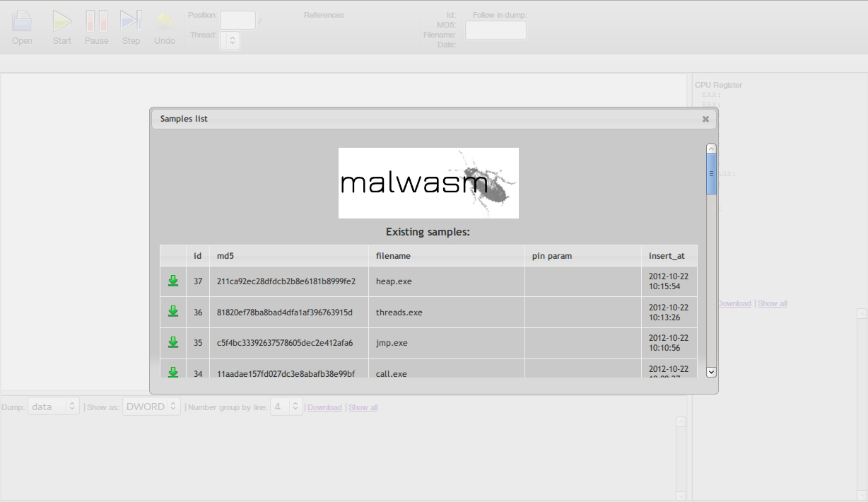This screenshot has height=502, width=868.
Task: Download sample 36 threads.exe via green arrow
Action: coord(173,311)
